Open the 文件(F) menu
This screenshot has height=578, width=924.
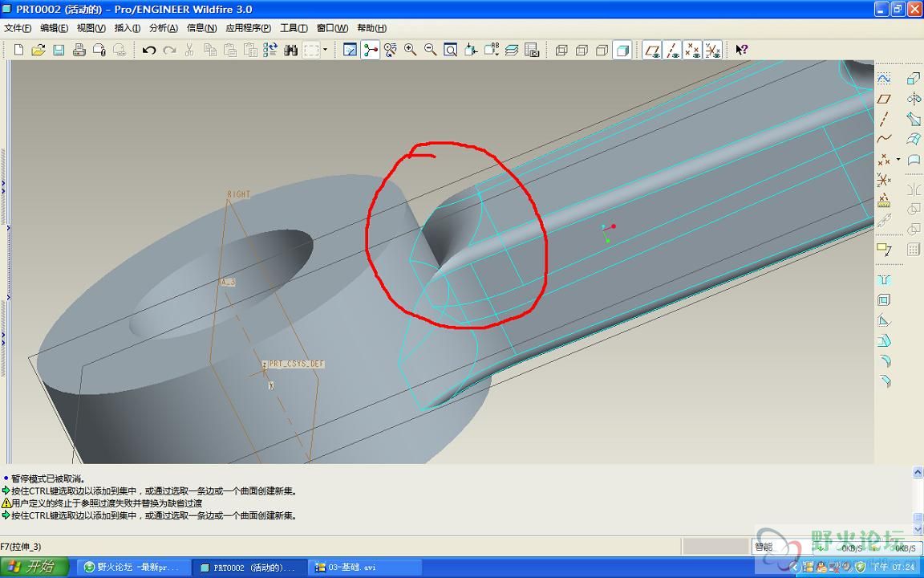(18, 28)
